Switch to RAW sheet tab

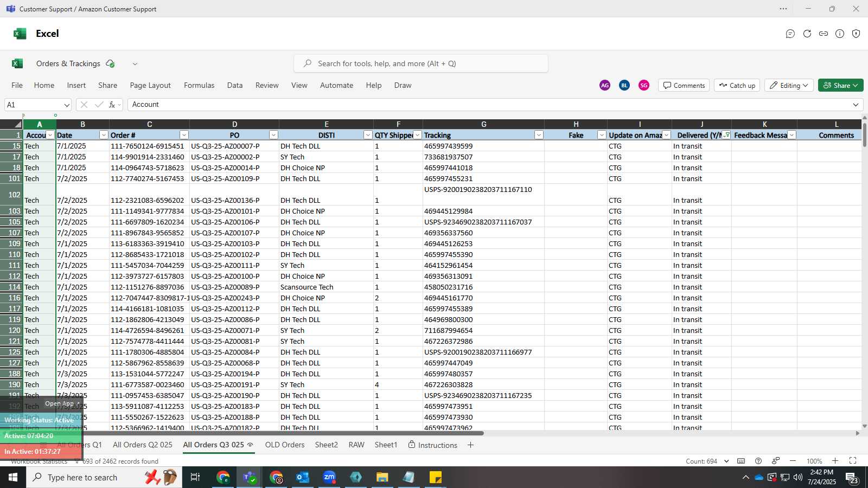[356, 445]
